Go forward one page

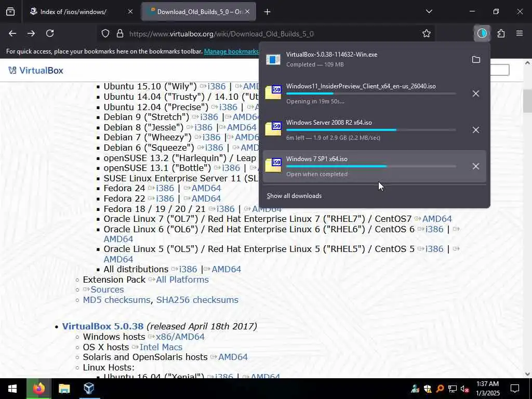(31, 33)
